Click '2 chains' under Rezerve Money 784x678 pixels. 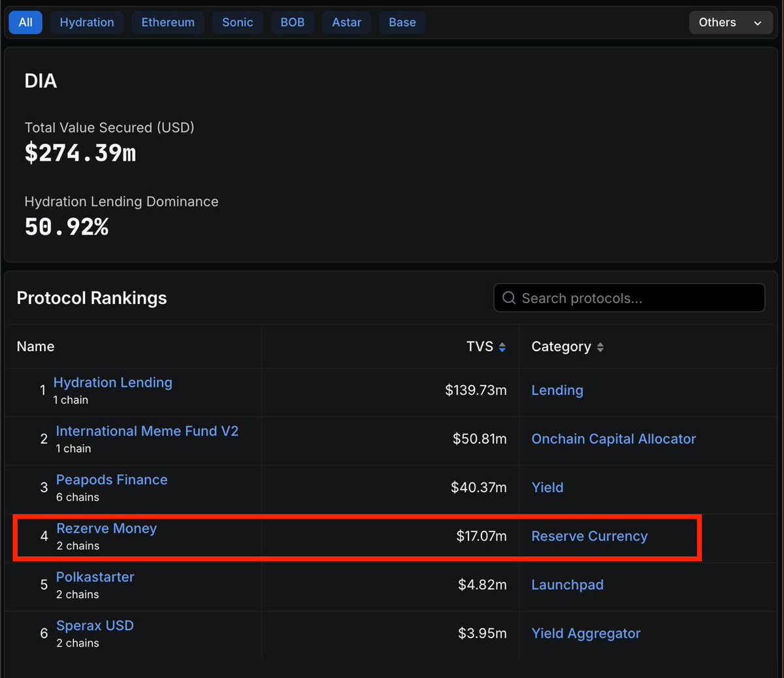78,546
